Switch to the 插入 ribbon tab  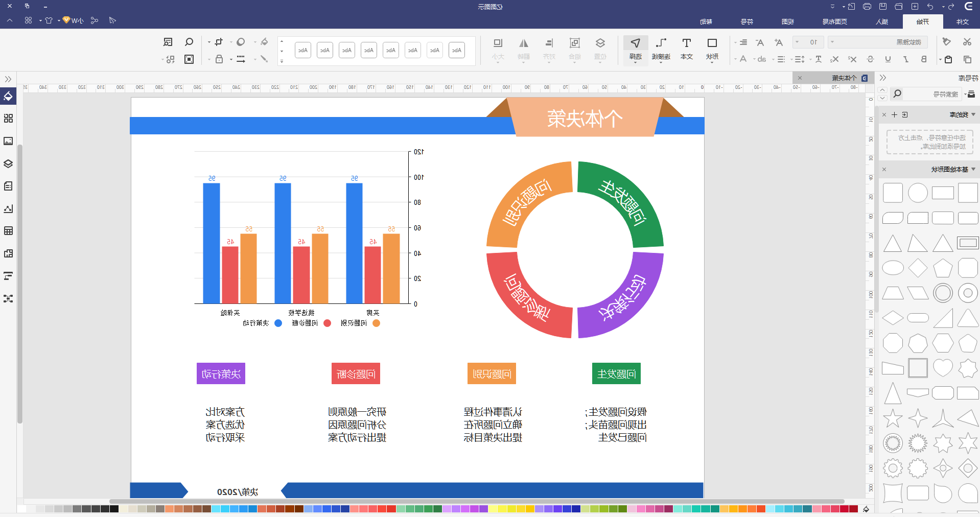pyautogui.click(x=881, y=21)
